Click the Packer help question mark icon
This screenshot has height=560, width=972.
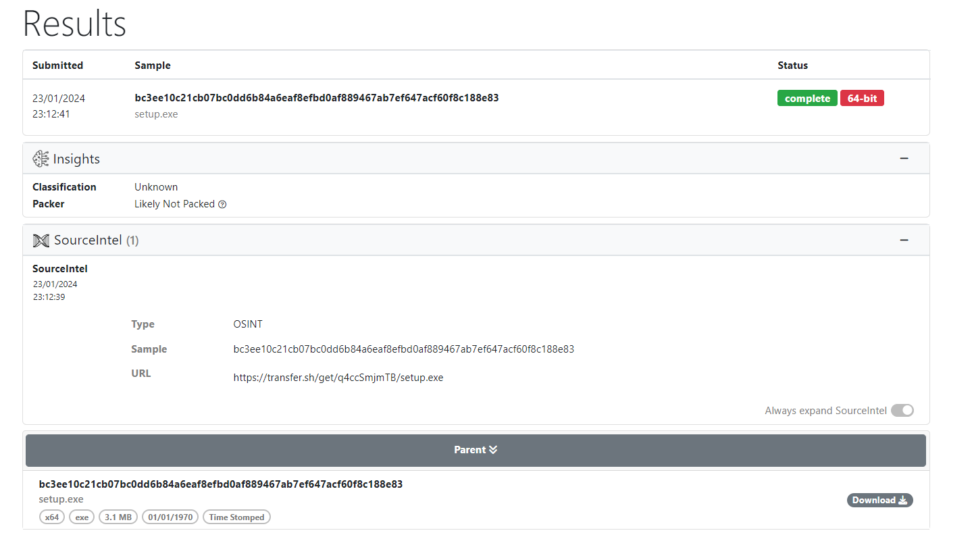222,205
